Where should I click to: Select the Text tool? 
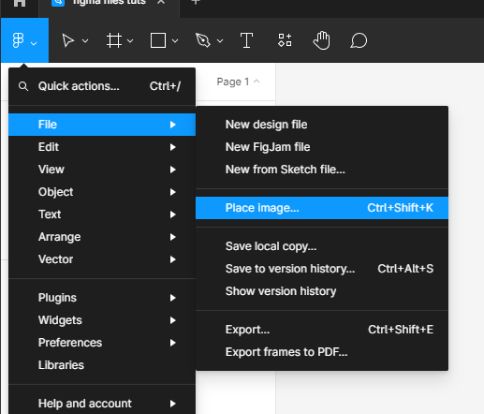[x=247, y=41]
